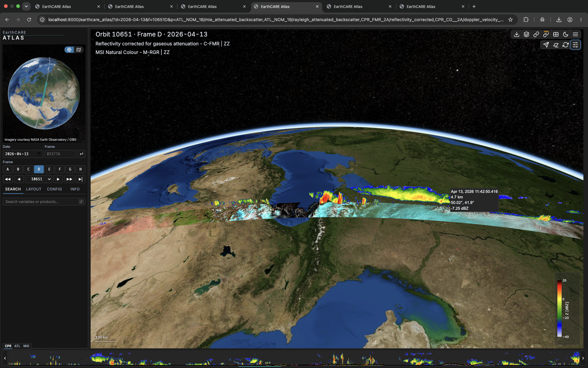Viewport: 588px width, 368px height.
Task: Select frame C
Action: tap(28, 169)
